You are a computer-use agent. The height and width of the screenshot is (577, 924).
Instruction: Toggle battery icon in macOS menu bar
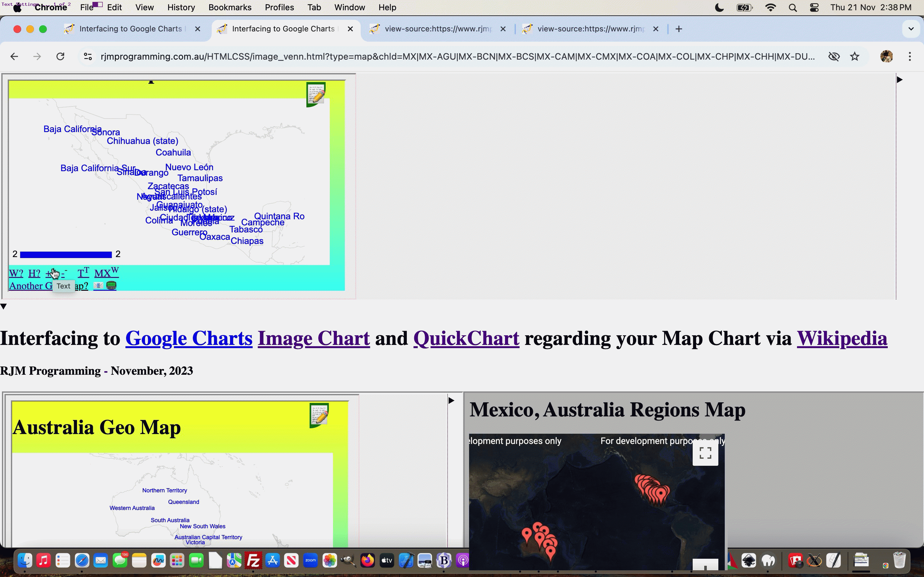coord(744,8)
